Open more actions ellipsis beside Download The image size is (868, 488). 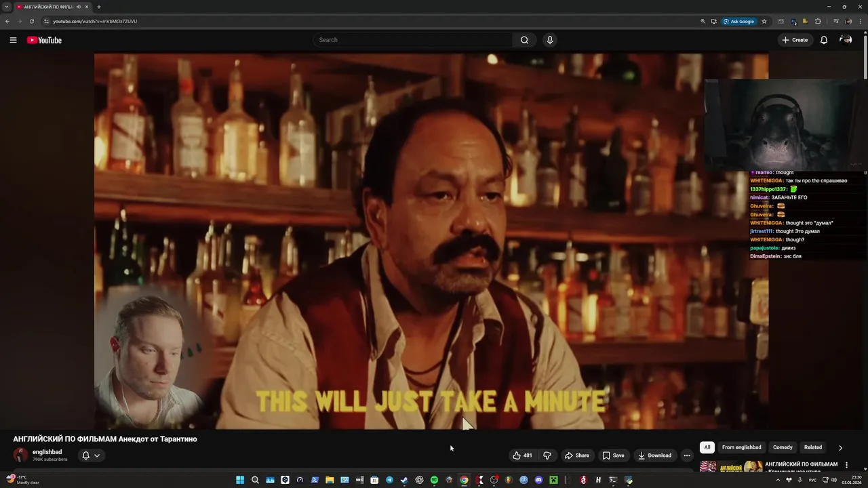(x=687, y=455)
